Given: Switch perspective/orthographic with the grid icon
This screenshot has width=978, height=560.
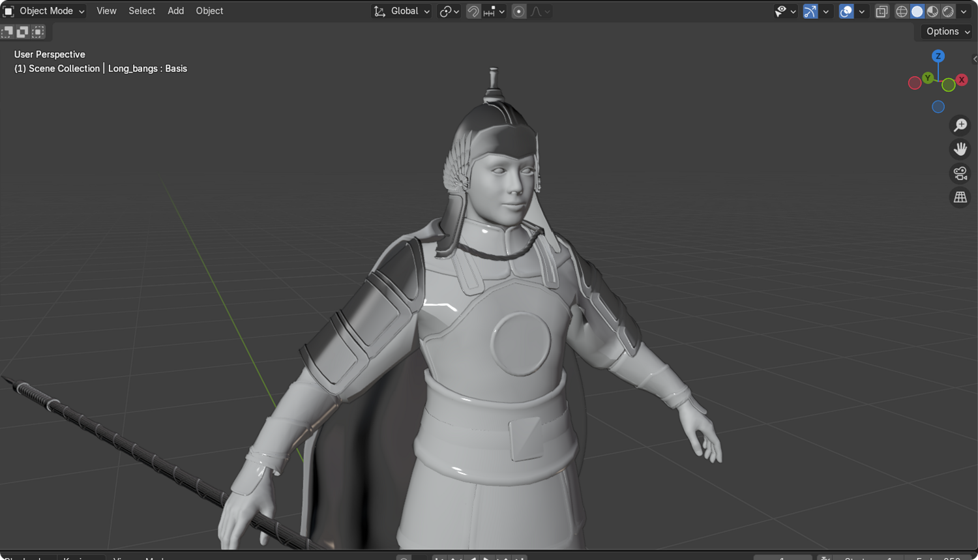Looking at the screenshot, I should (960, 198).
